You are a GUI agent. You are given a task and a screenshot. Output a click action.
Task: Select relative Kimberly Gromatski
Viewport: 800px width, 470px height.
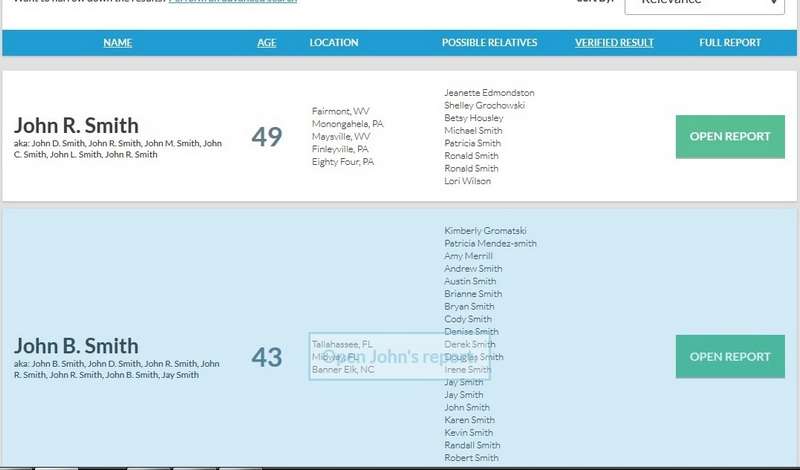point(487,231)
